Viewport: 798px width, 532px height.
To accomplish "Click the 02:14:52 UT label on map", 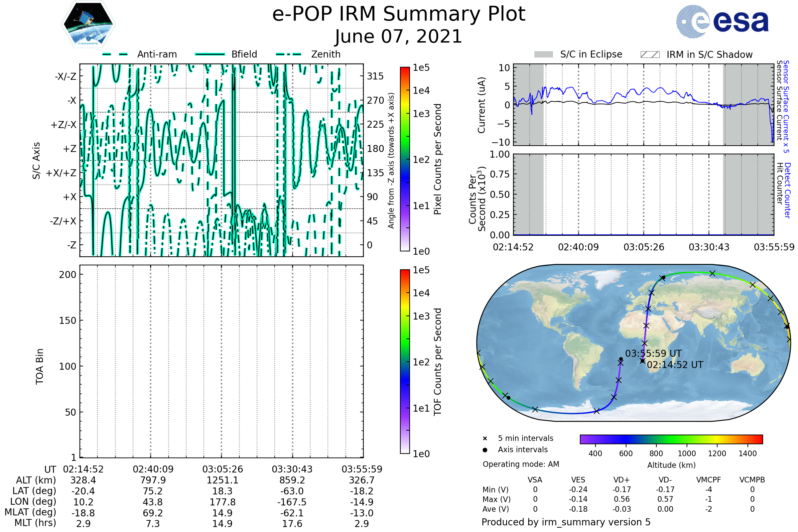I will 675,365.
